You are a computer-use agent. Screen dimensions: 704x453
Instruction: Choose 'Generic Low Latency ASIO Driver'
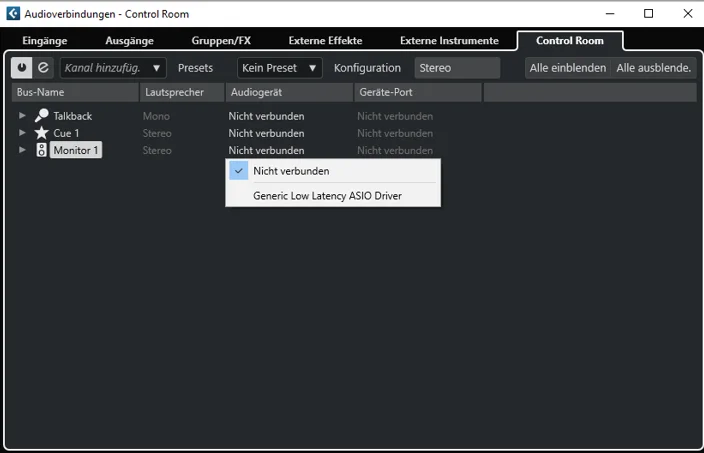333,196
